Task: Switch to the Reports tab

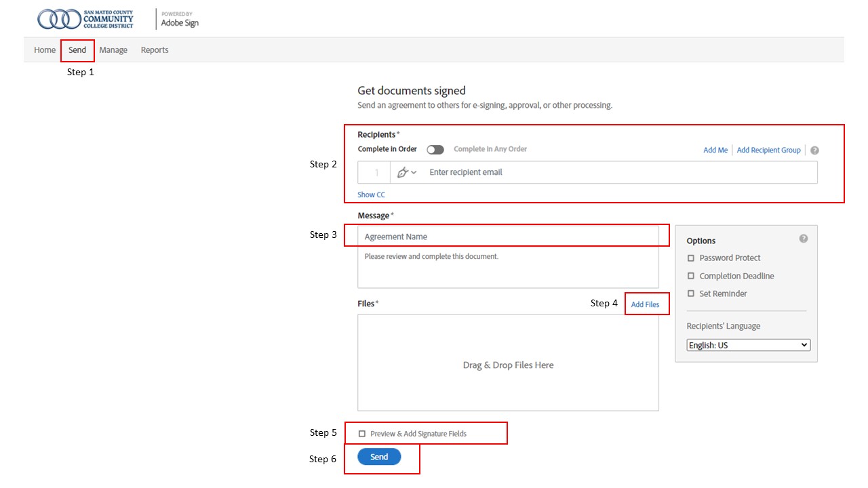Action: (155, 50)
